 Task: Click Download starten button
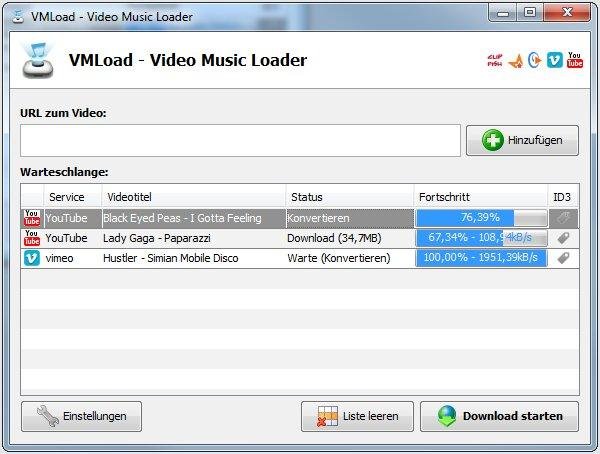click(499, 416)
